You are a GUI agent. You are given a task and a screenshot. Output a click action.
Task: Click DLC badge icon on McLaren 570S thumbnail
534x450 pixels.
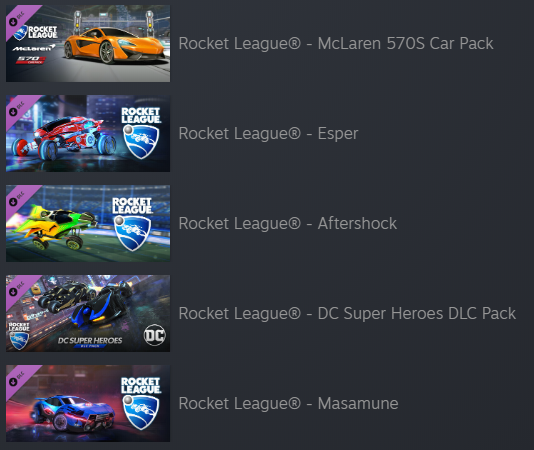pos(16,19)
